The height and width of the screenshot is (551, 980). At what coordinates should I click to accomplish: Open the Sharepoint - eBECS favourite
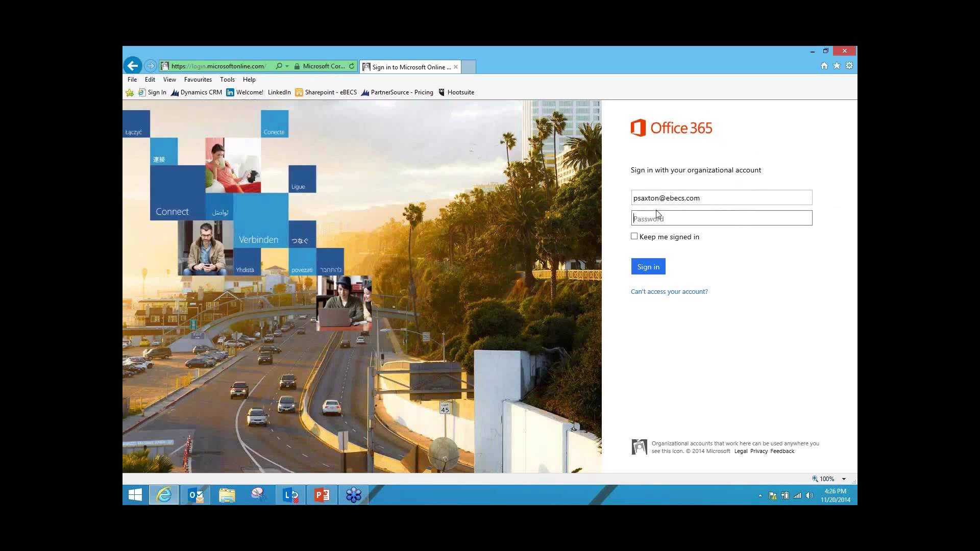point(326,92)
